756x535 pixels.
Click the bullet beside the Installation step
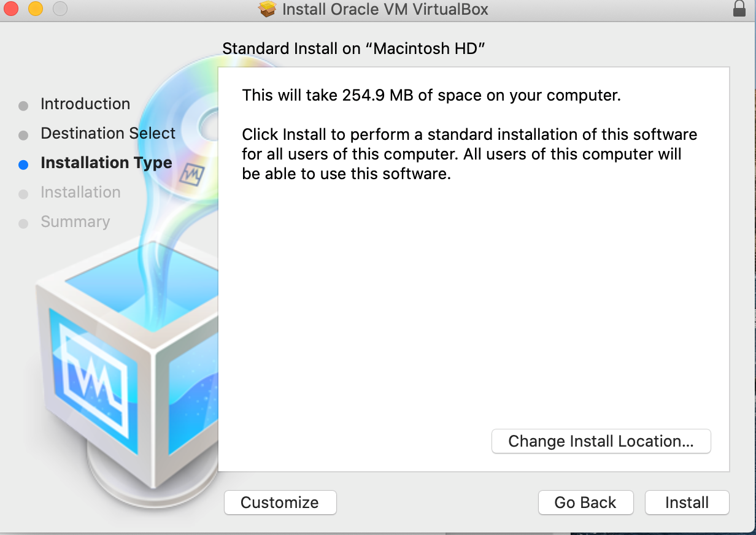23,194
